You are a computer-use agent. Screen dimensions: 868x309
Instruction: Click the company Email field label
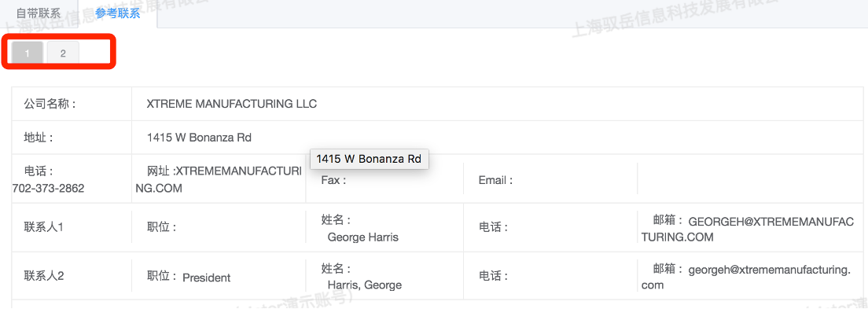[496, 181]
